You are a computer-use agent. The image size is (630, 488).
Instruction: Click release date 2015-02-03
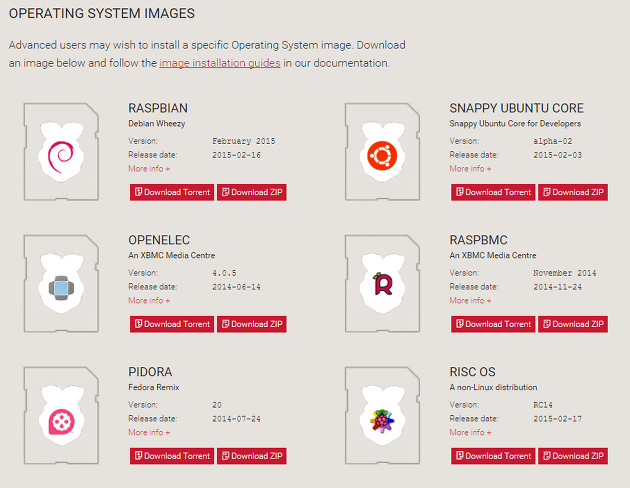pos(557,155)
